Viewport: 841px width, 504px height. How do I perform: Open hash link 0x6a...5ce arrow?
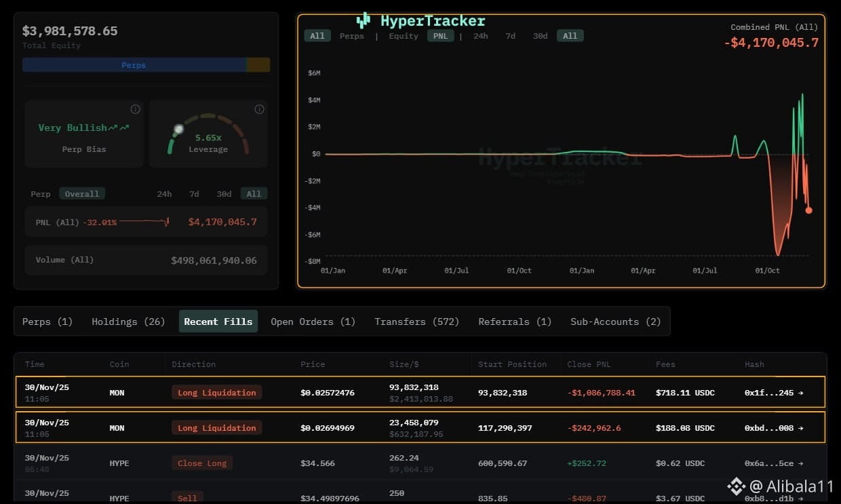801,463
